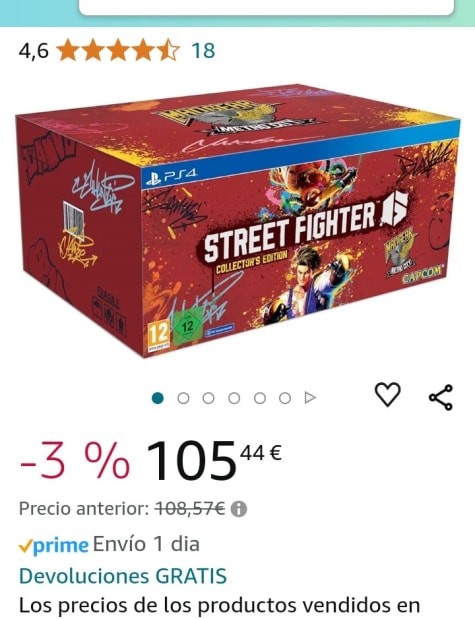Select the fourth image carousel dot
The height and width of the screenshot is (619, 475).
point(234,398)
